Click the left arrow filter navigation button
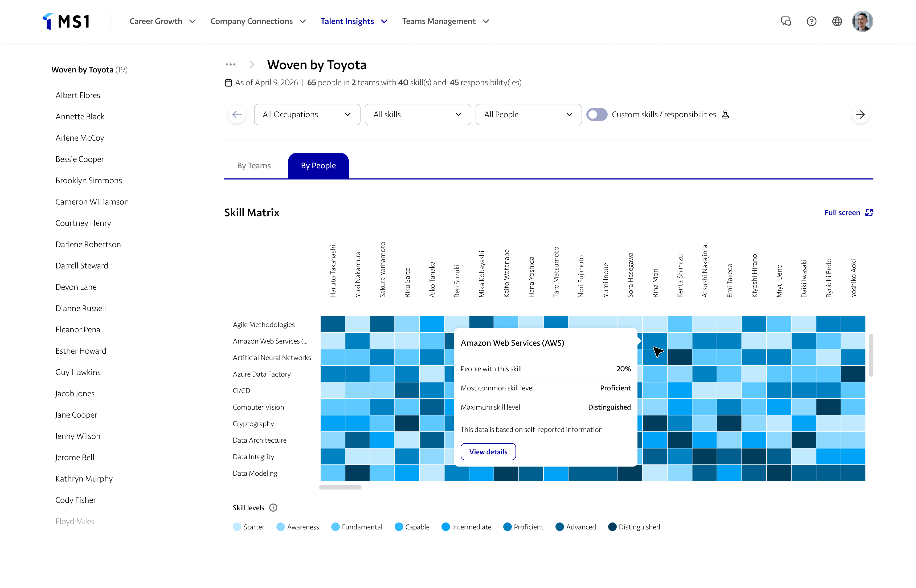 (237, 115)
